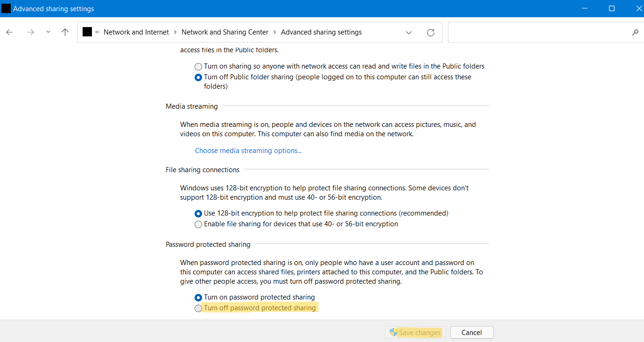Image resolution: width=644 pixels, height=342 pixels.
Task: Open Choose media streaming options link
Action: pyautogui.click(x=248, y=151)
